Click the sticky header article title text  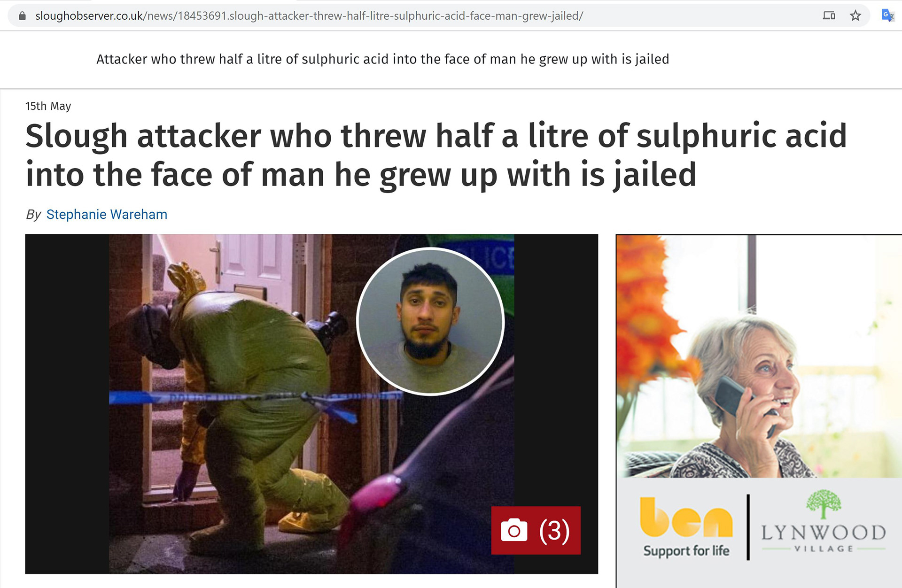click(382, 59)
